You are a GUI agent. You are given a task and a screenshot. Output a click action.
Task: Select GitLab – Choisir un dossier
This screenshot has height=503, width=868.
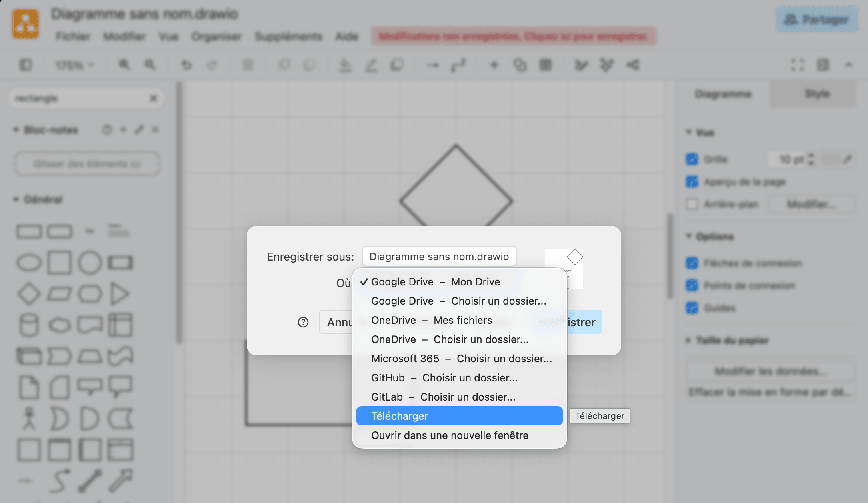click(459, 397)
